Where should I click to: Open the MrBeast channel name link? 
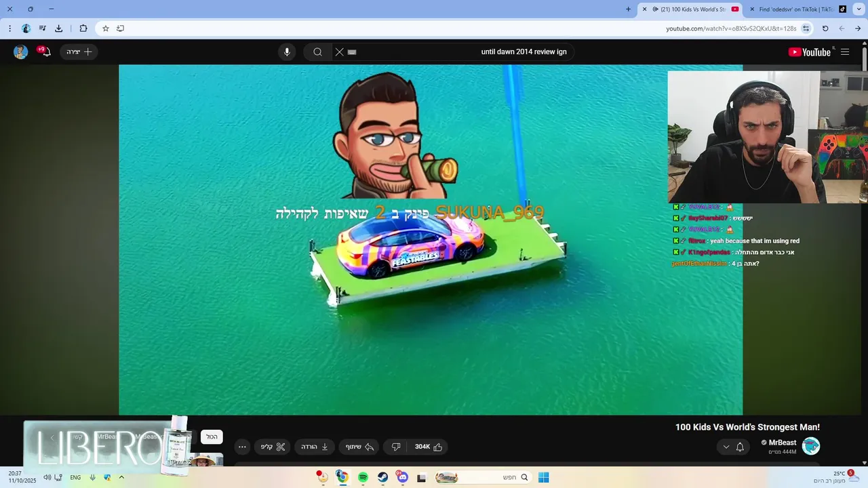click(783, 443)
